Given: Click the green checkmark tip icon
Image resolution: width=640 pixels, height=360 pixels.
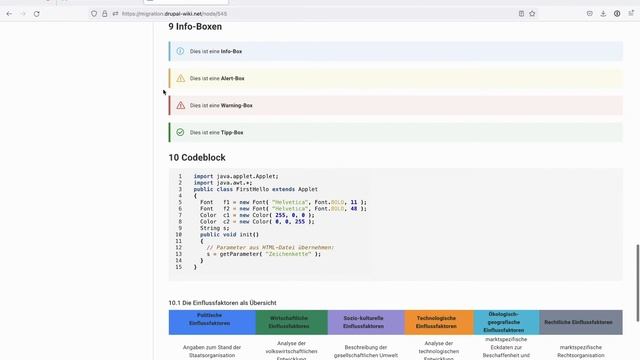Looking at the screenshot, I should click(x=180, y=132).
